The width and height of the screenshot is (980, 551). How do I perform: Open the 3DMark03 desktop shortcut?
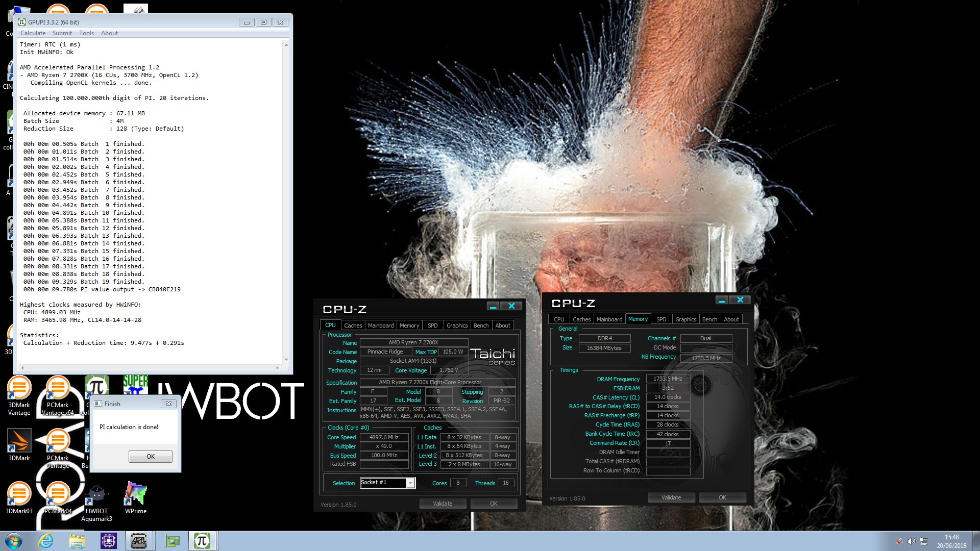(19, 497)
